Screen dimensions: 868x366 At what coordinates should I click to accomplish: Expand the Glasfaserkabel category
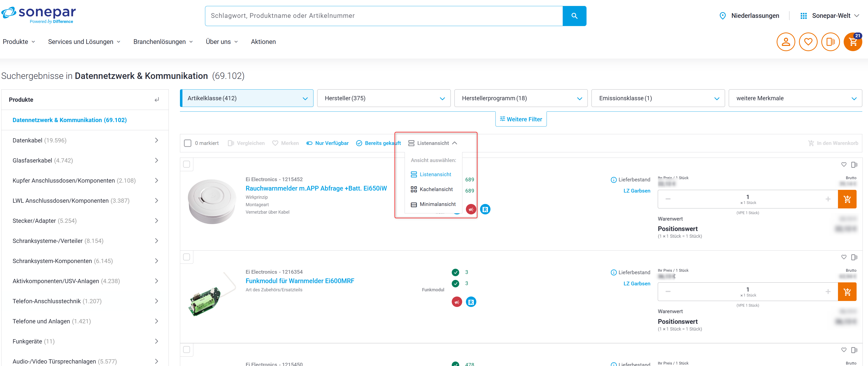(x=156, y=160)
